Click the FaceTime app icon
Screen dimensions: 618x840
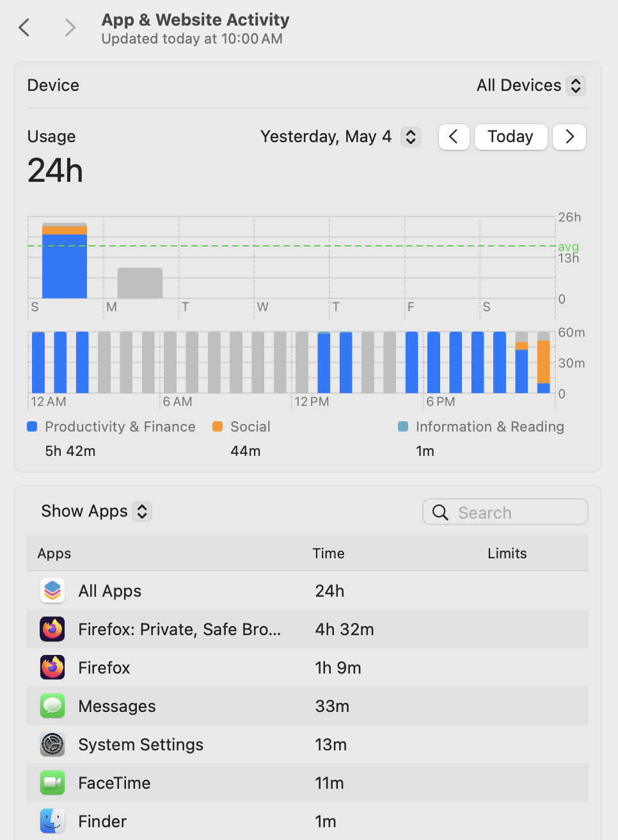(52, 783)
